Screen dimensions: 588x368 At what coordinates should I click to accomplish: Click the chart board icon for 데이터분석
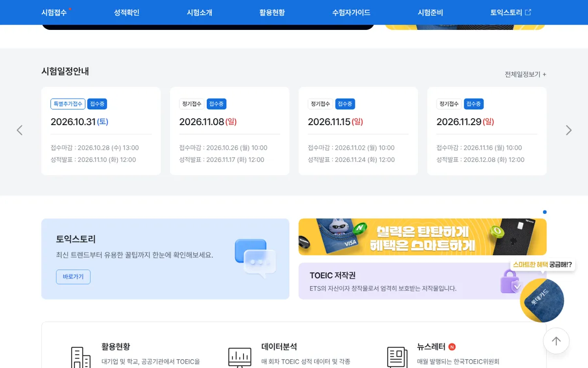pos(240,358)
